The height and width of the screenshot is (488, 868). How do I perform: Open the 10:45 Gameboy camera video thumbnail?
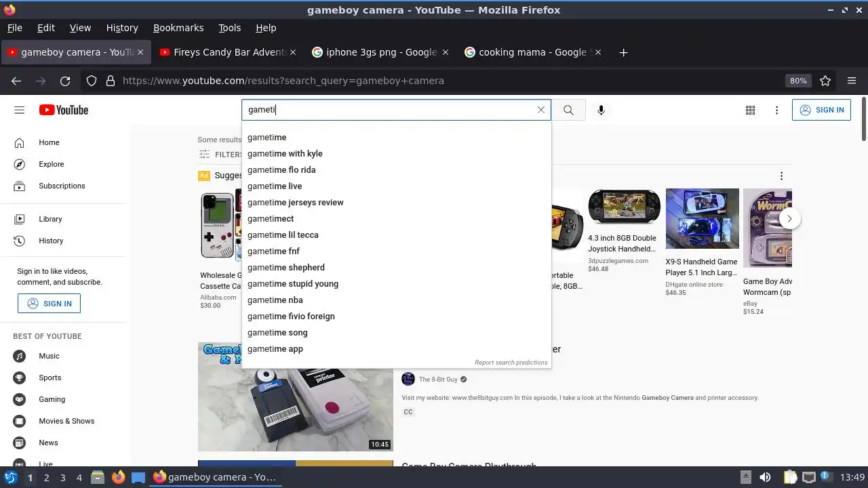click(296, 396)
